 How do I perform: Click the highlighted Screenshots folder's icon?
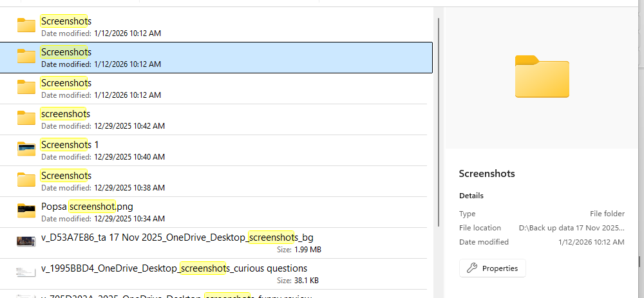point(26,56)
